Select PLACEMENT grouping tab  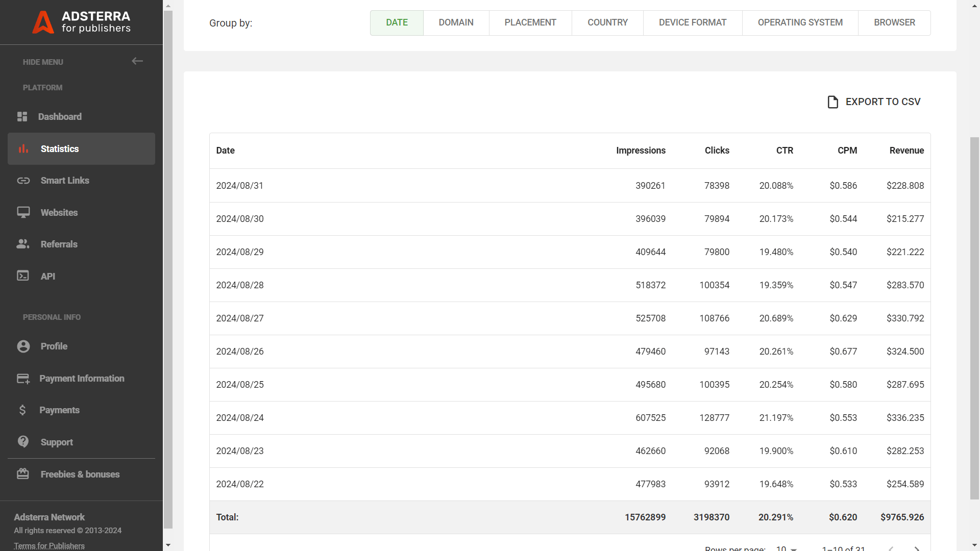(530, 22)
